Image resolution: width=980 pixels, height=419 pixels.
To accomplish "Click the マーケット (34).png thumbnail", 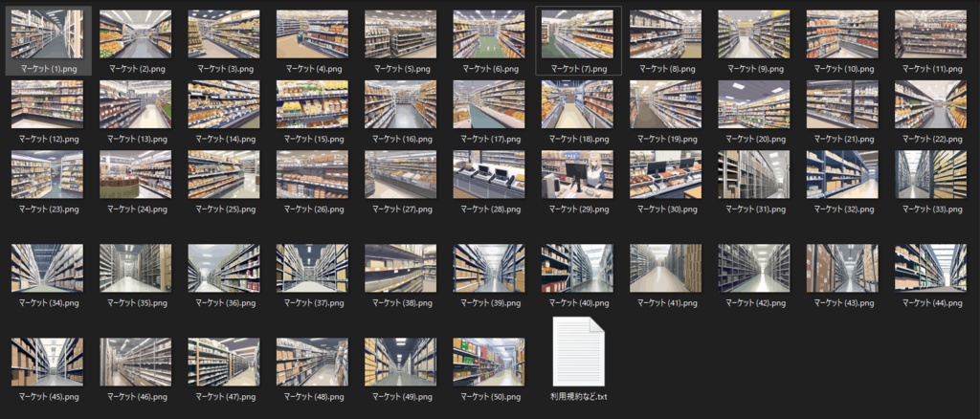I will point(48,268).
